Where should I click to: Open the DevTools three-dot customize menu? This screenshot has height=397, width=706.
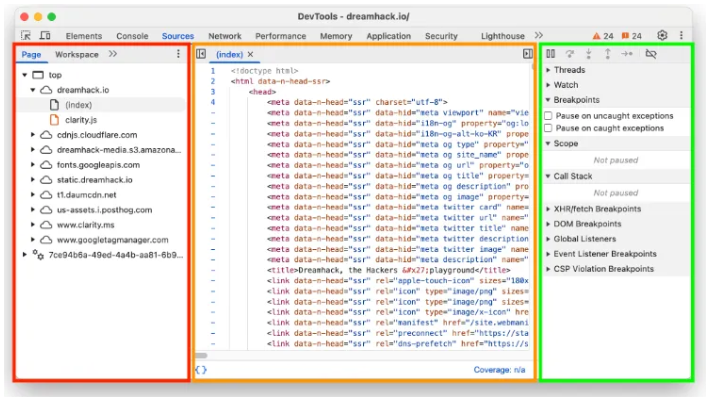(681, 35)
